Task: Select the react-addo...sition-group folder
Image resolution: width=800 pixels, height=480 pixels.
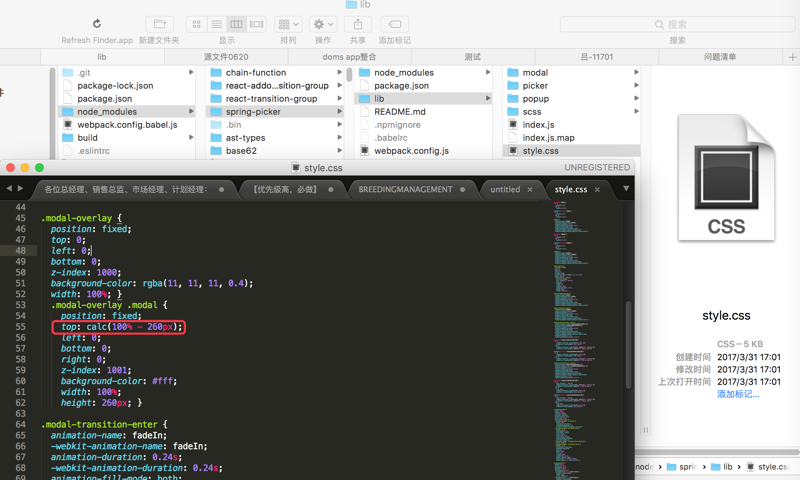Action: click(x=275, y=86)
